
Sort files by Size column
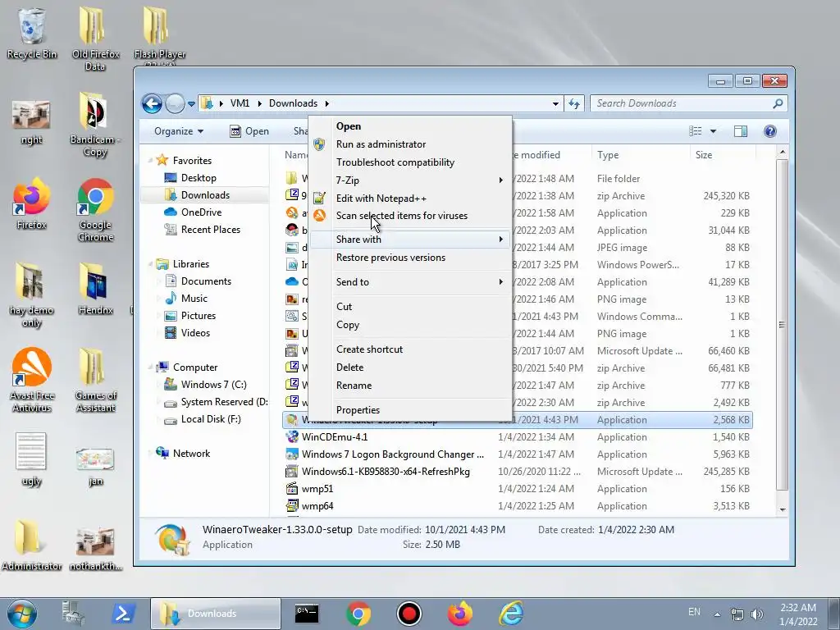(x=722, y=155)
